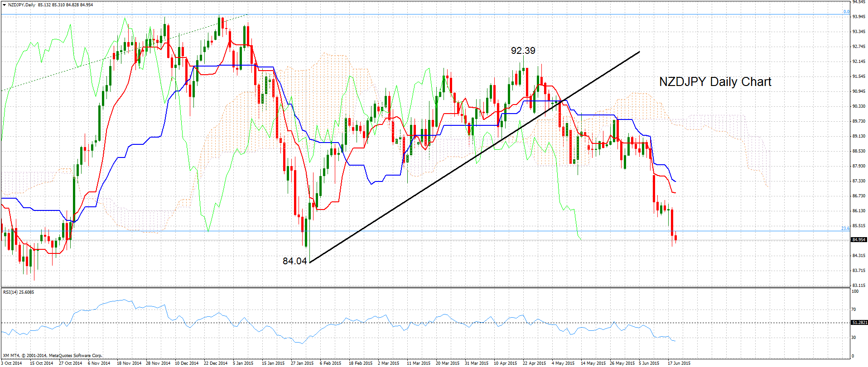Click the 84.04 low price annotation
This screenshot has width=868, height=367.
pos(295,261)
